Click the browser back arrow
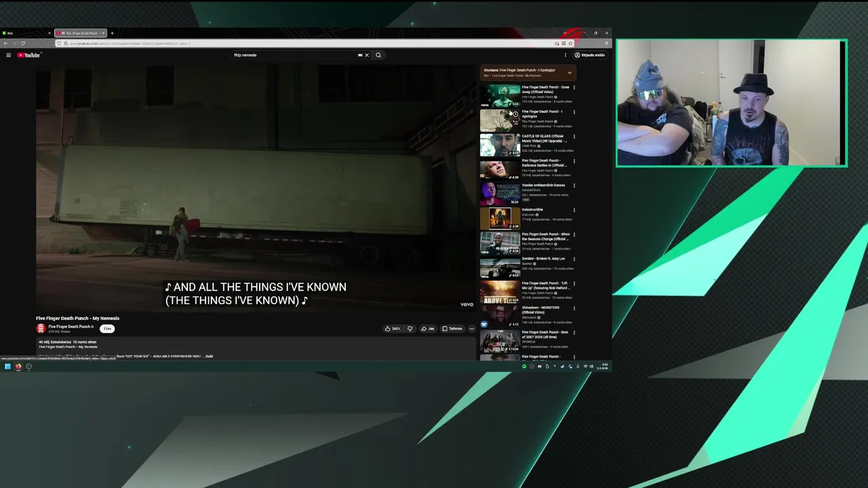This screenshot has height=488, width=868. pos(5,43)
